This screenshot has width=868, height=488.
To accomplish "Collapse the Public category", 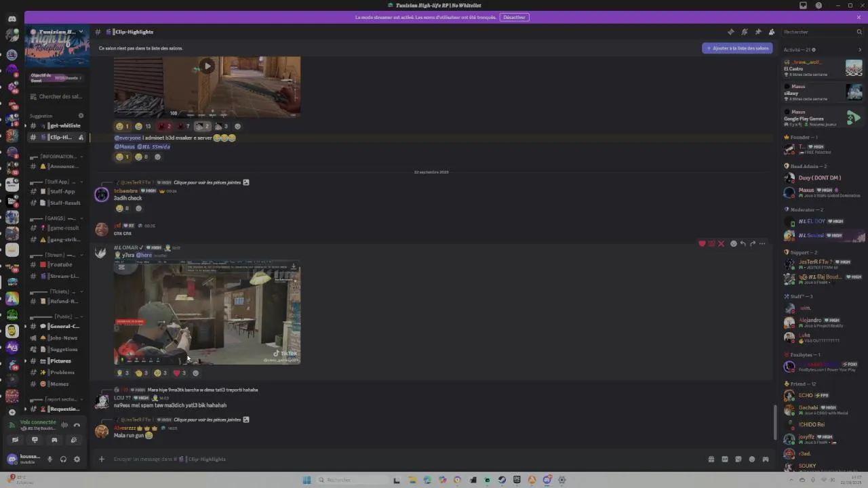I will click(x=57, y=317).
